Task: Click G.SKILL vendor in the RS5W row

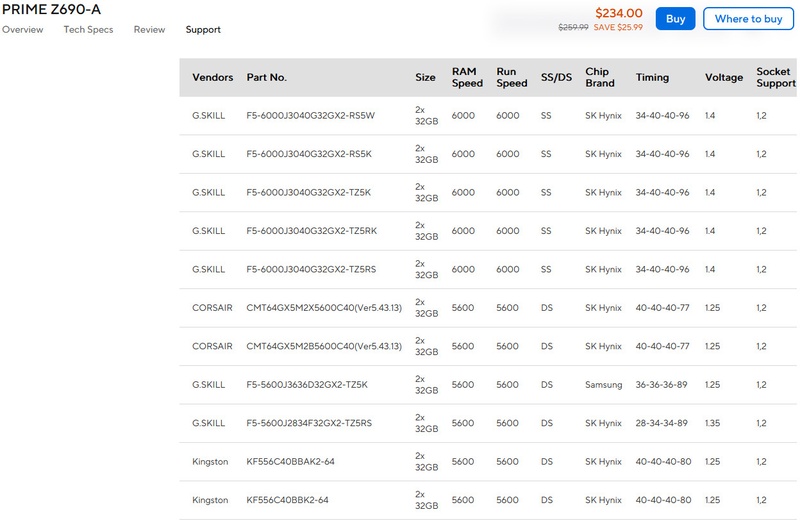Action: pyautogui.click(x=208, y=115)
